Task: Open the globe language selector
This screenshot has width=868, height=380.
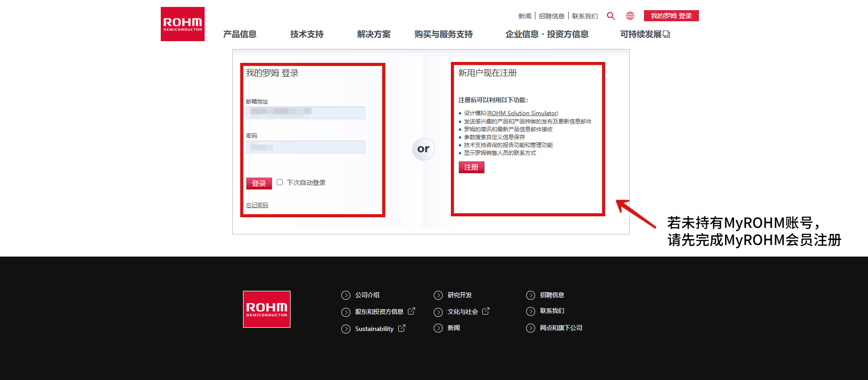Action: click(x=630, y=16)
